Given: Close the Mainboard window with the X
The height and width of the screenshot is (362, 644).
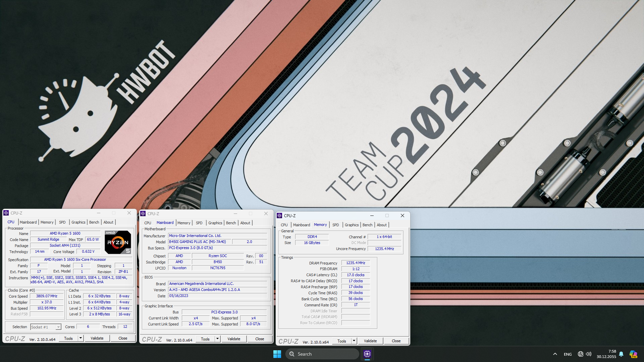Looking at the screenshot, I should [x=266, y=214].
